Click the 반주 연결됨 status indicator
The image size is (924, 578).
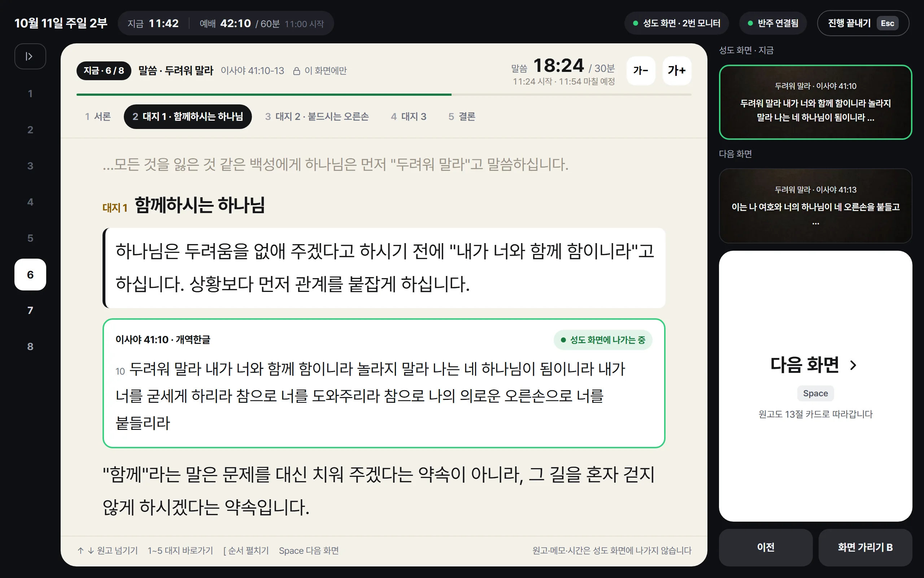point(773,23)
